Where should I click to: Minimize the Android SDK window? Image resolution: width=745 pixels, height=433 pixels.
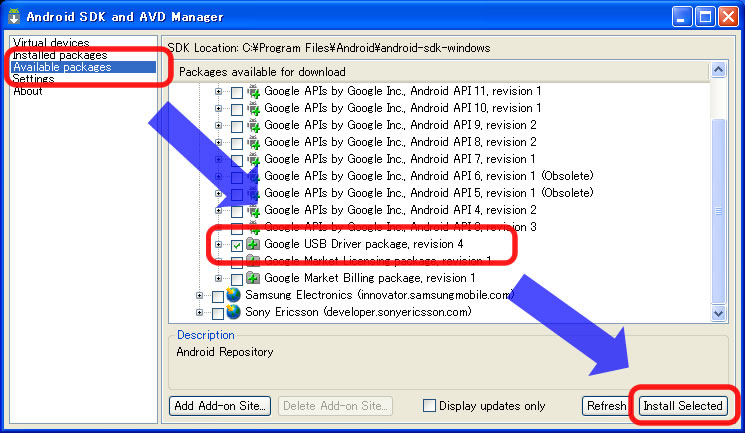coord(681,17)
